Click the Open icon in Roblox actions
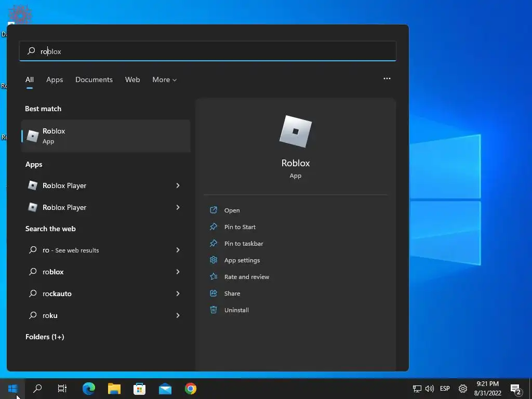The height and width of the screenshot is (399, 532). coord(214,210)
